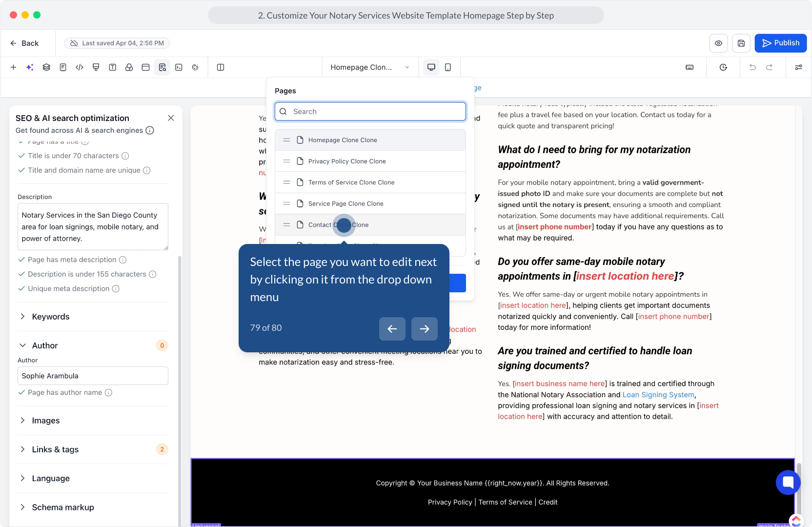The height and width of the screenshot is (527, 812).
Task: Expand the Language section
Action: coord(93,478)
